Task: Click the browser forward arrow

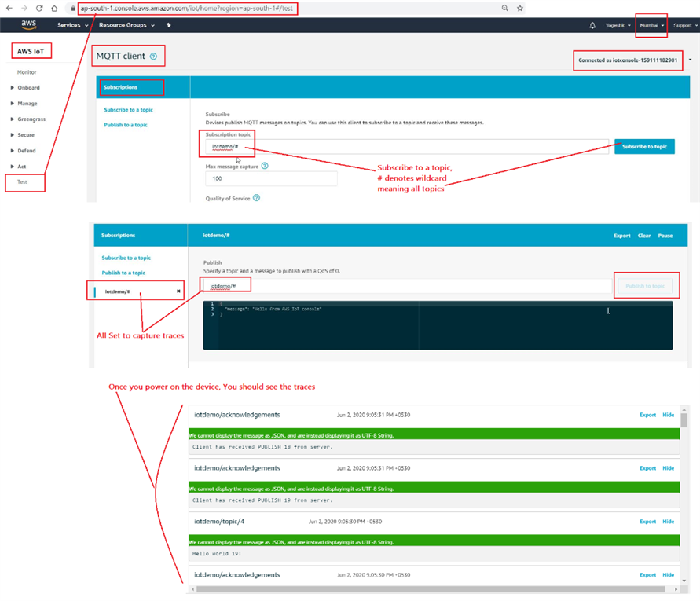Action: 24,8
